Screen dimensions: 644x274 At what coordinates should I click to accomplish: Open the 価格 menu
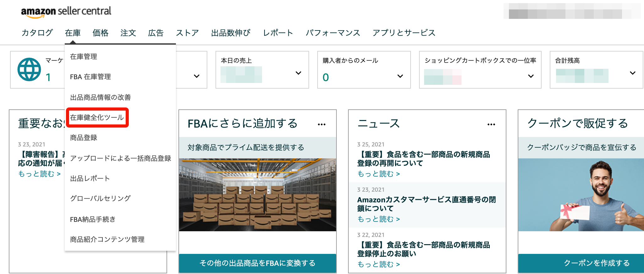tap(101, 33)
